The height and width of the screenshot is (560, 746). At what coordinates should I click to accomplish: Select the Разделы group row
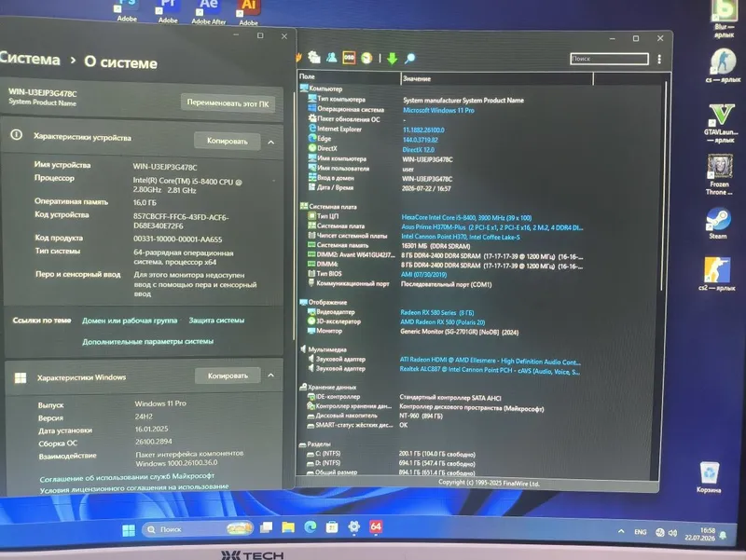tap(314, 444)
